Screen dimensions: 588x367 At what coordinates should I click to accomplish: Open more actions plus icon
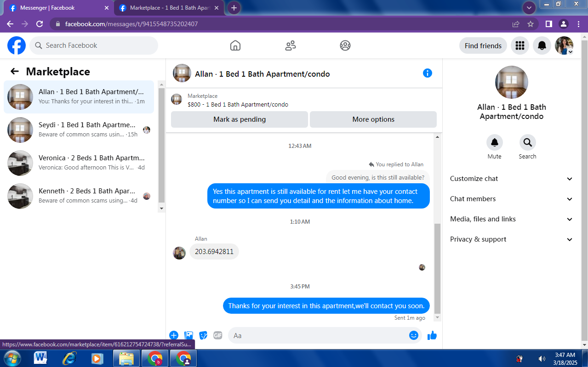[x=174, y=335]
